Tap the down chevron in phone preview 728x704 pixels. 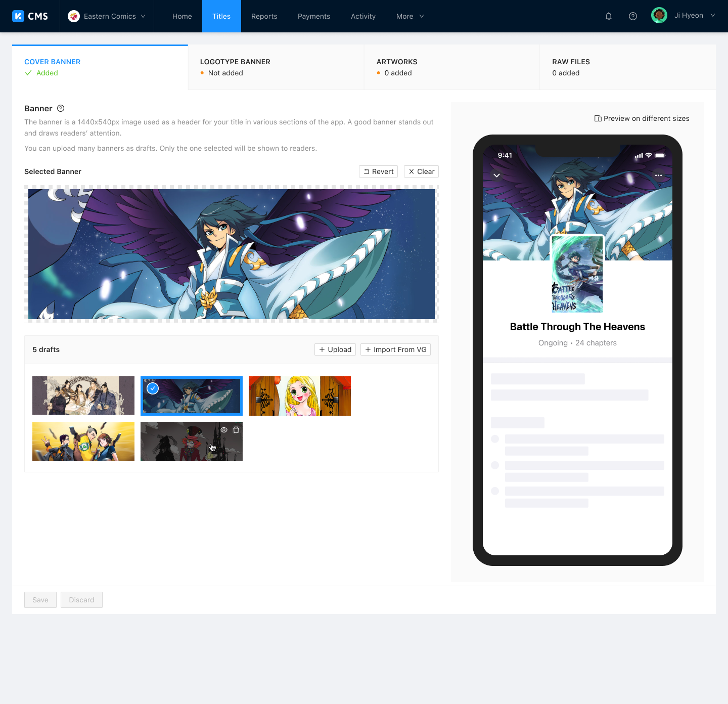(x=496, y=175)
